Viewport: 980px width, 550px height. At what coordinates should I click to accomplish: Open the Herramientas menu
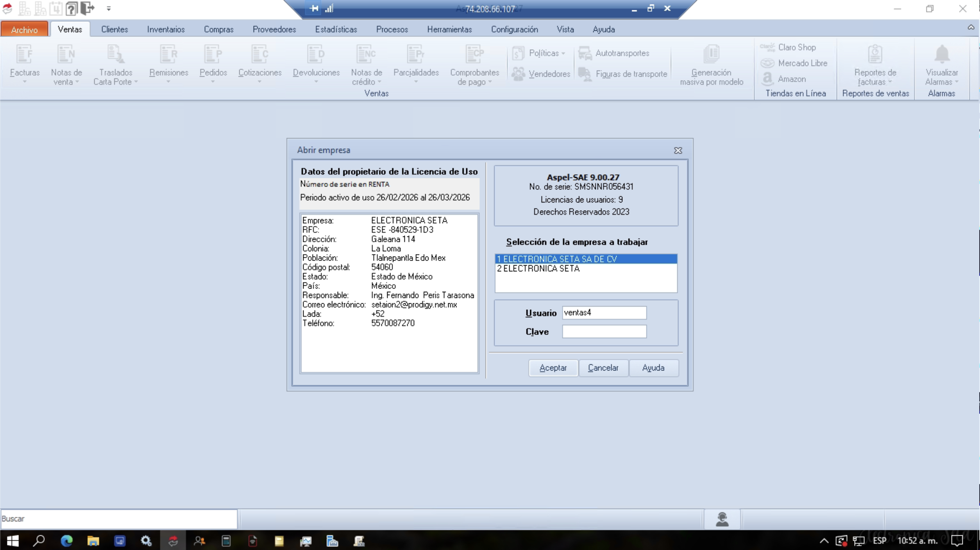pyautogui.click(x=449, y=29)
